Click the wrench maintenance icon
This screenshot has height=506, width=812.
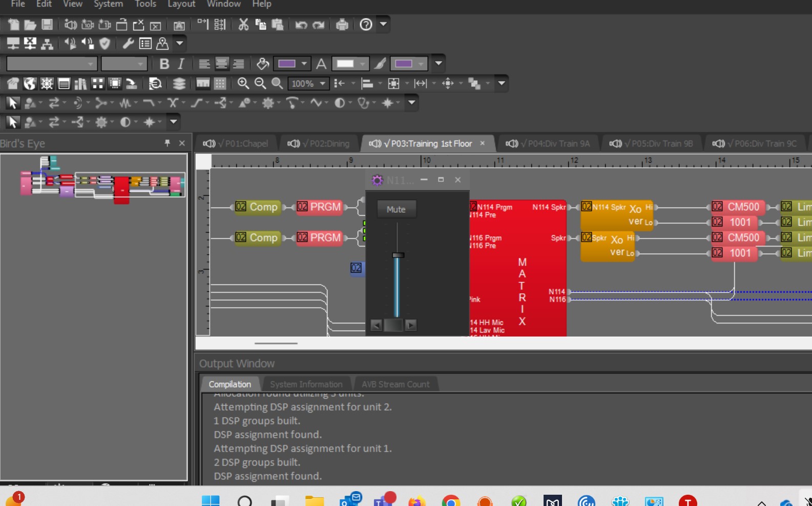(128, 44)
